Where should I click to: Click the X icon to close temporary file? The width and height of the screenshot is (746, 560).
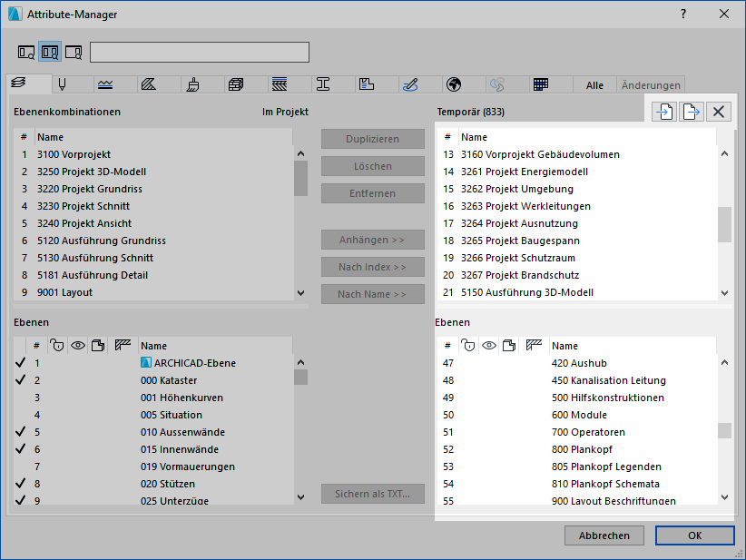pos(719,112)
